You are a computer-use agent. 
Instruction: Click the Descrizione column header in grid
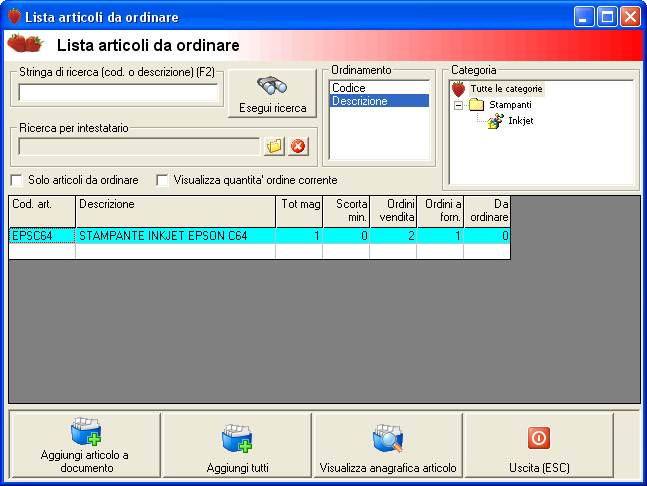[175, 212]
